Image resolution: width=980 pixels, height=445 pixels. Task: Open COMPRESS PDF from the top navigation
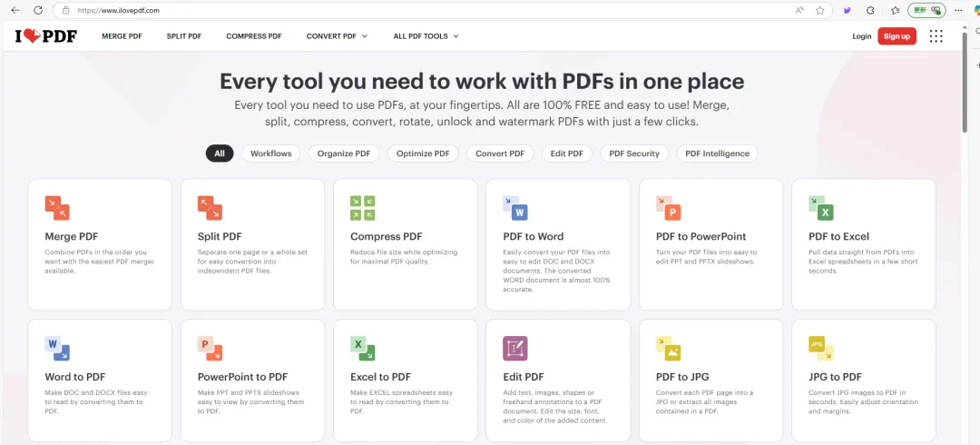point(254,36)
